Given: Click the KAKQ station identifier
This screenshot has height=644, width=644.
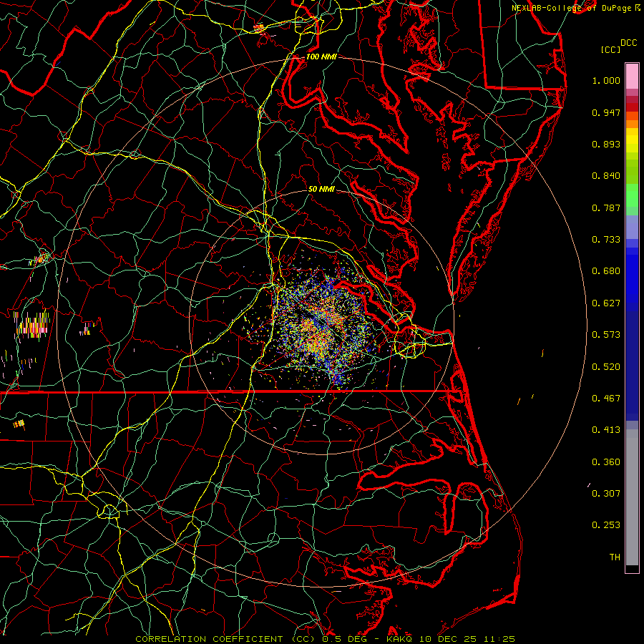Looking at the screenshot, I should 399,639.
